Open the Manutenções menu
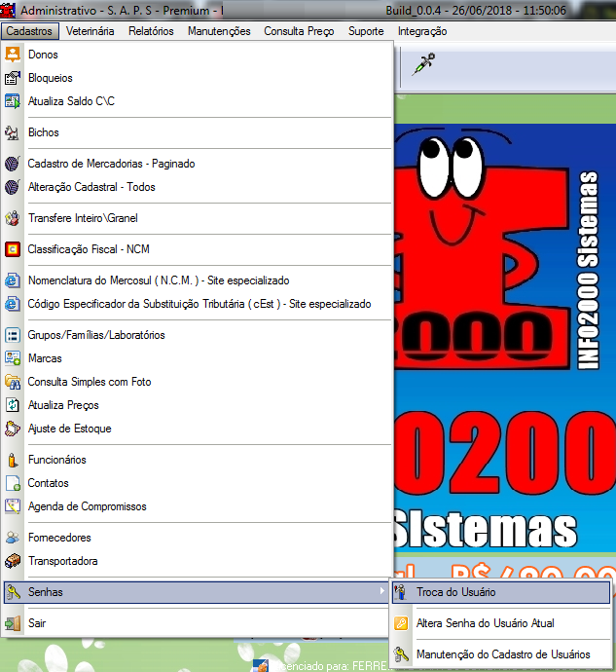Image resolution: width=616 pixels, height=672 pixels. click(x=219, y=31)
